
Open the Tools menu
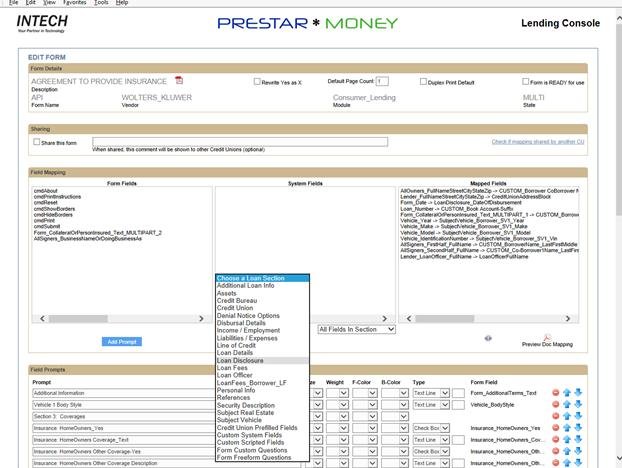click(101, 3)
